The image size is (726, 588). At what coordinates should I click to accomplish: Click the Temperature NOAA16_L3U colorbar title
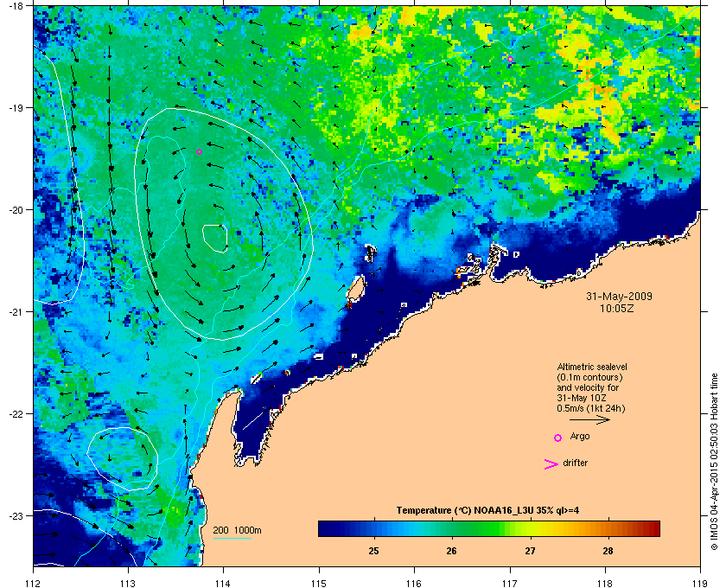point(487,510)
